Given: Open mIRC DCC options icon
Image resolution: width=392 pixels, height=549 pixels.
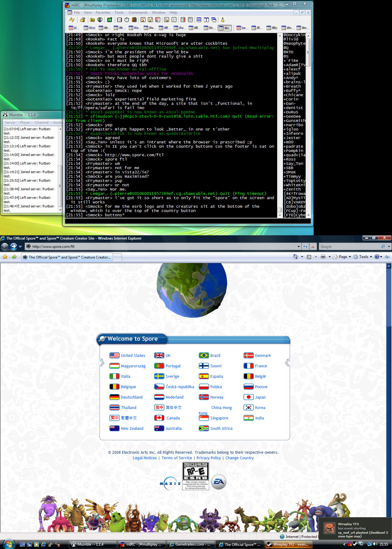Looking at the screenshot, I should click(158, 20).
